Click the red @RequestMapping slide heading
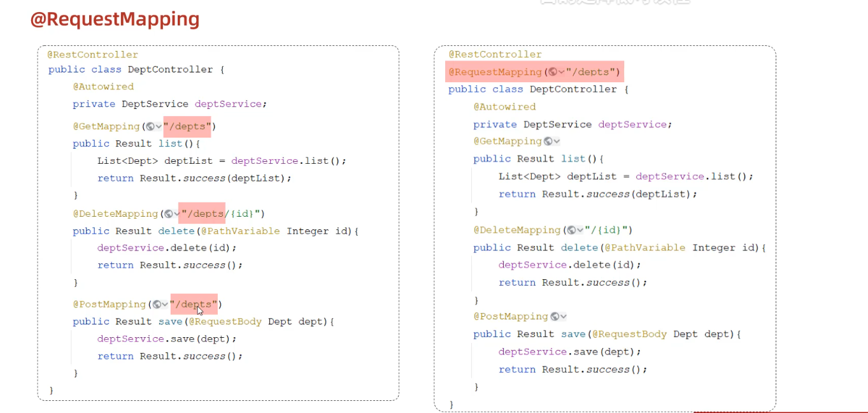868x413 pixels. [115, 19]
